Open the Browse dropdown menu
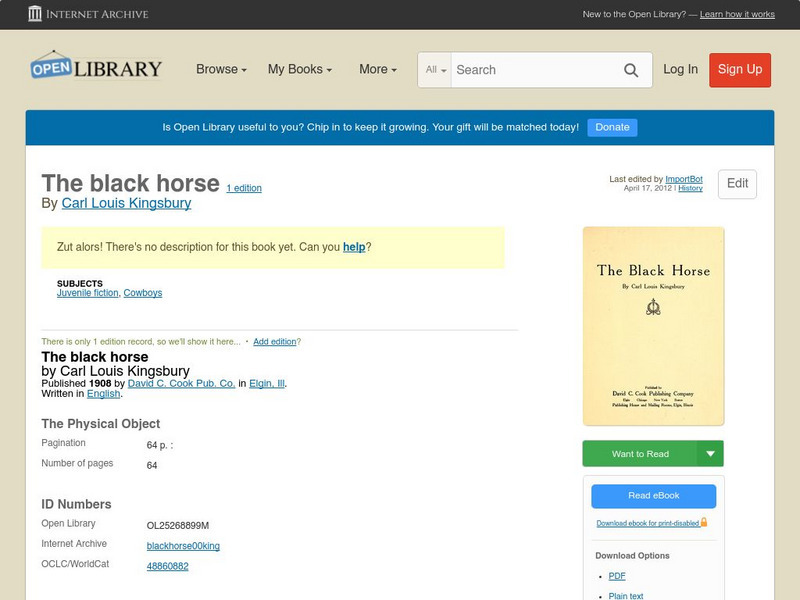Screen dimensions: 800x600 coord(220,70)
